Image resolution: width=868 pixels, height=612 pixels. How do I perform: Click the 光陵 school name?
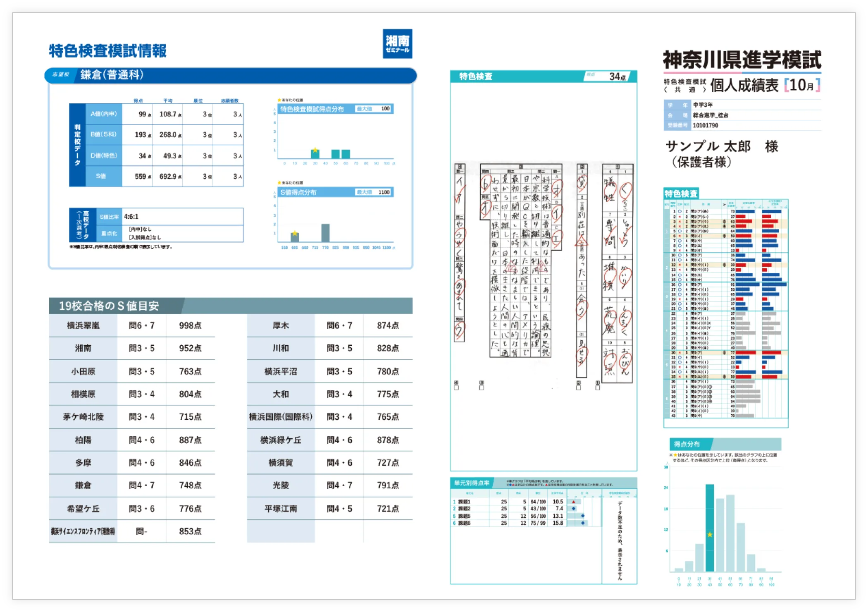point(281,485)
